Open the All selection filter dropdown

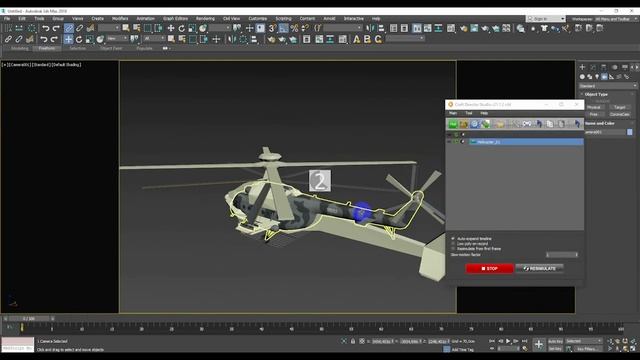[154, 38]
